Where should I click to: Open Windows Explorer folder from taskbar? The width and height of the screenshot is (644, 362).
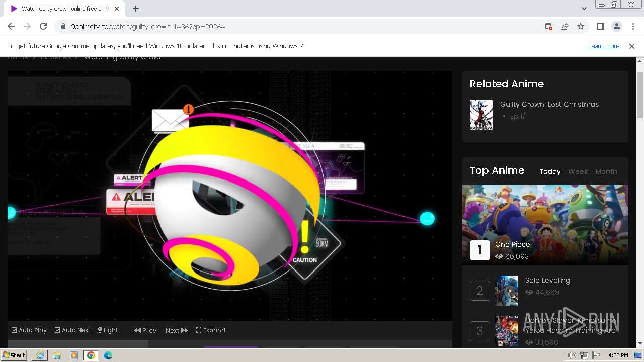(57, 355)
